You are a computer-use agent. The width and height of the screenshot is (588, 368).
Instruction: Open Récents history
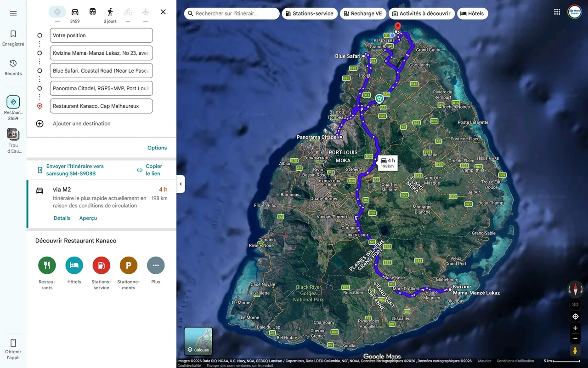(13, 67)
